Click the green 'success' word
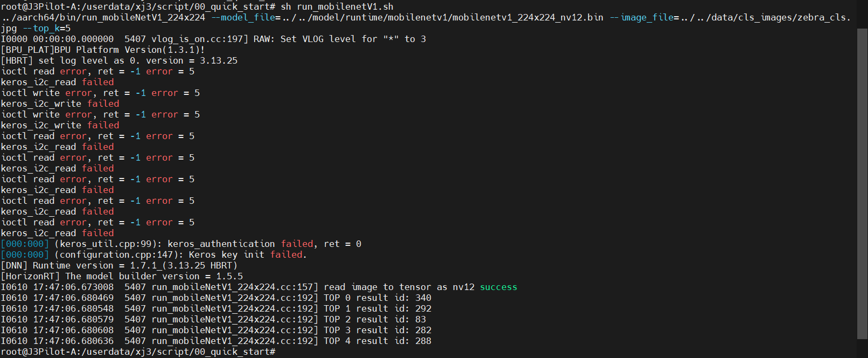868x358 pixels. 498,287
